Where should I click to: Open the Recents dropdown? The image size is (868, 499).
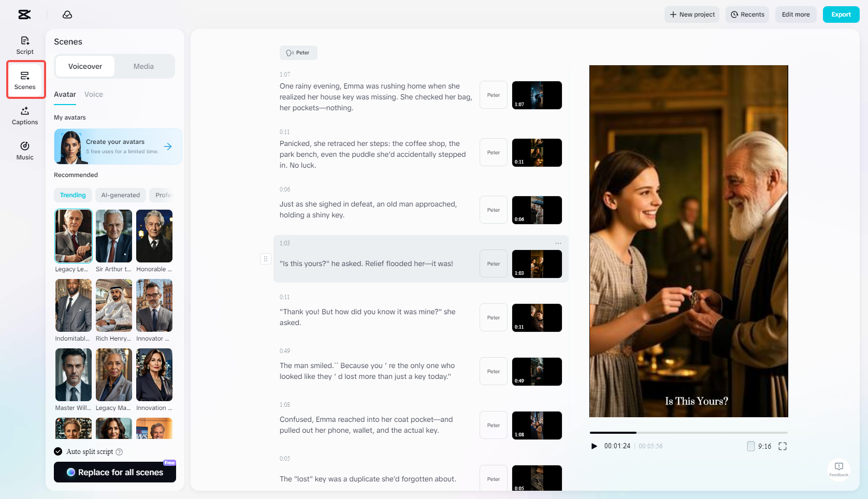point(747,14)
